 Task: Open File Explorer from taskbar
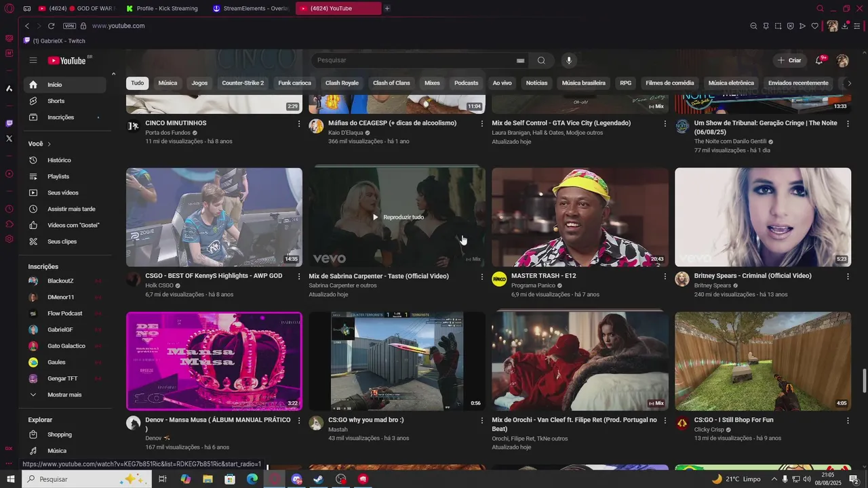click(x=208, y=479)
